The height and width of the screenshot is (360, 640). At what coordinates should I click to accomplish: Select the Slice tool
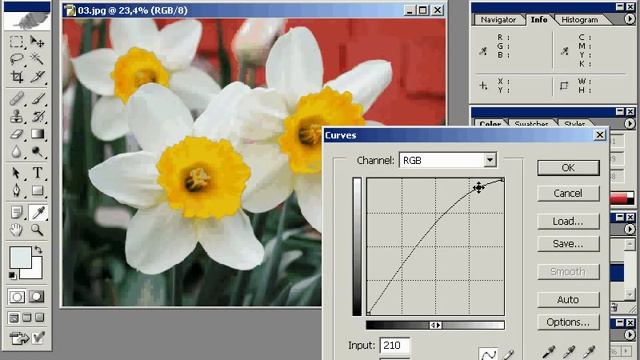coord(37,77)
